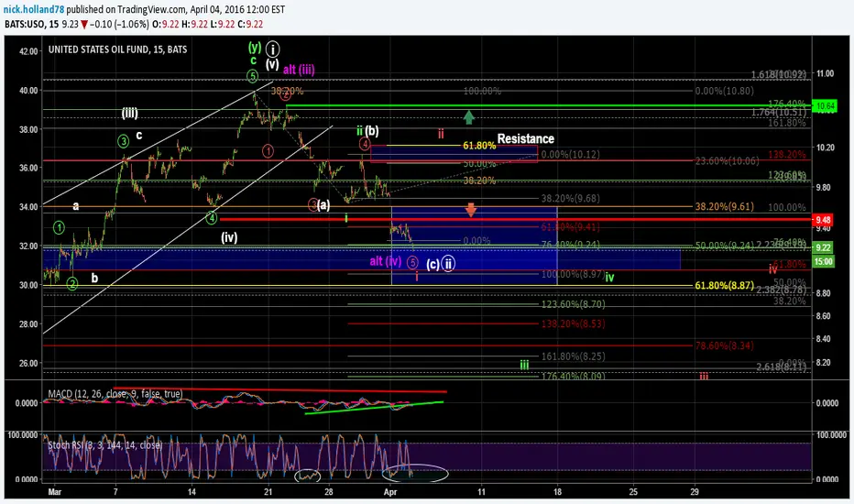Select the red circled 1 wave label

(x=268, y=151)
